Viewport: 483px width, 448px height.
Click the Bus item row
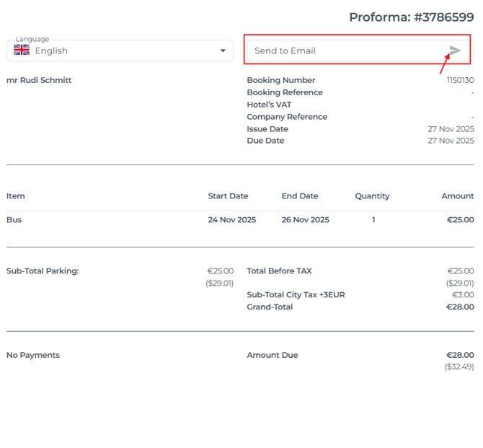tap(14, 220)
